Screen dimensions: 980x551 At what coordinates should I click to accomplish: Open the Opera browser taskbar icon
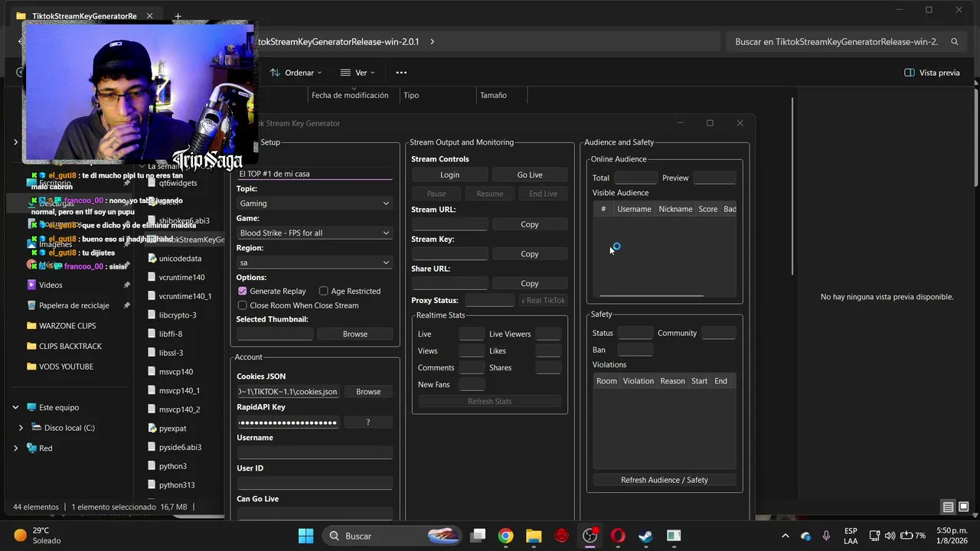tap(618, 536)
